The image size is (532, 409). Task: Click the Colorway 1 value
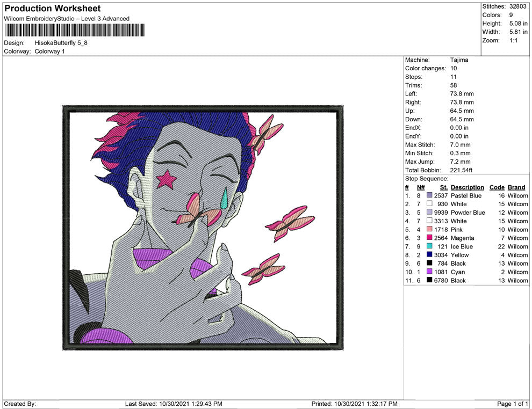pos(49,52)
